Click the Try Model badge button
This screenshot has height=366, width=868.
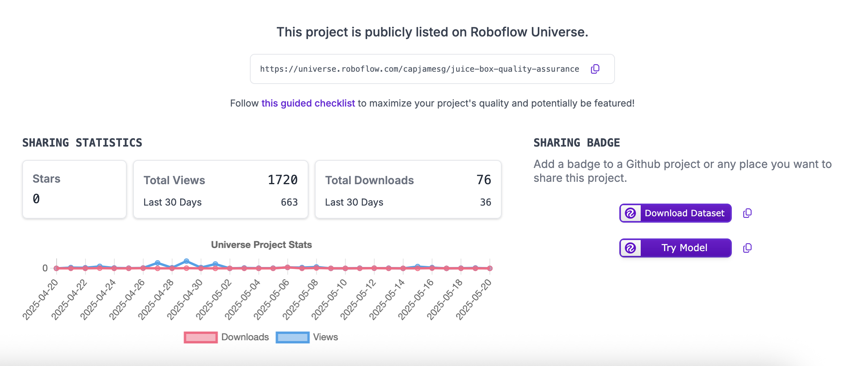(x=684, y=248)
